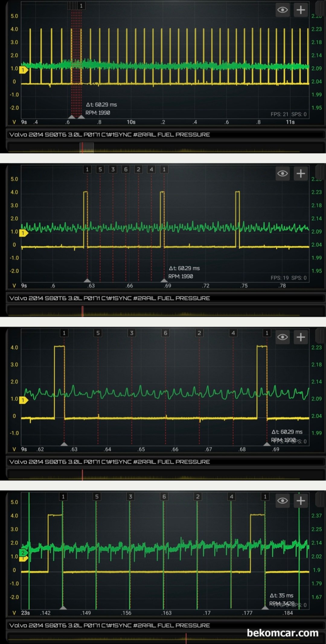Click the plus icon in the third chart
Screen dimensions: 326x644
pos(301,337)
